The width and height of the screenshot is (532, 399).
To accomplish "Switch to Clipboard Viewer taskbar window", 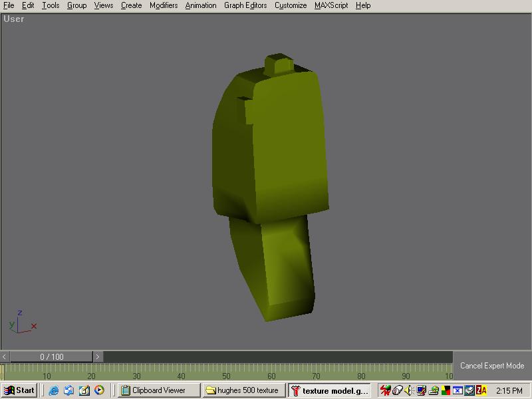I will [158, 390].
